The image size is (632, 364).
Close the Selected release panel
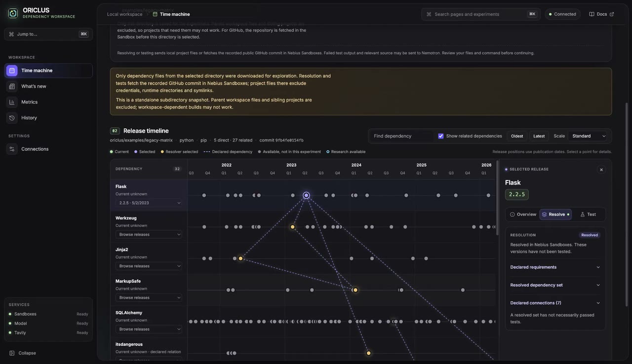[x=601, y=170]
